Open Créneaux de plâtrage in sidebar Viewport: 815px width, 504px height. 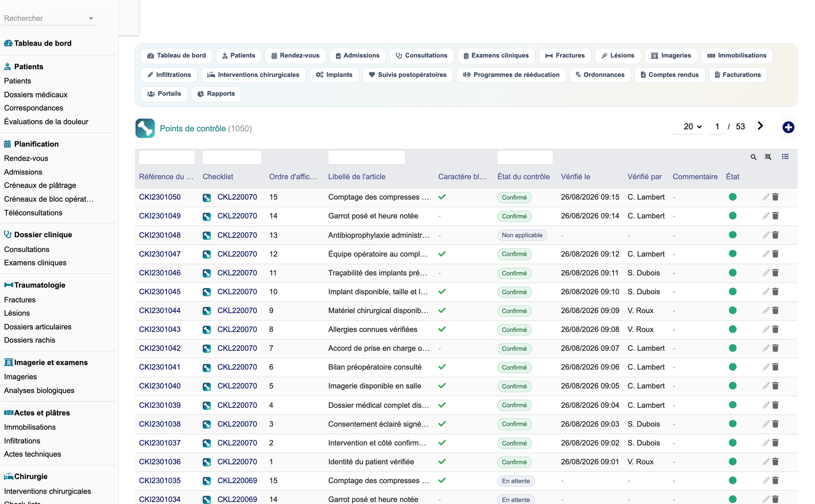40,185
